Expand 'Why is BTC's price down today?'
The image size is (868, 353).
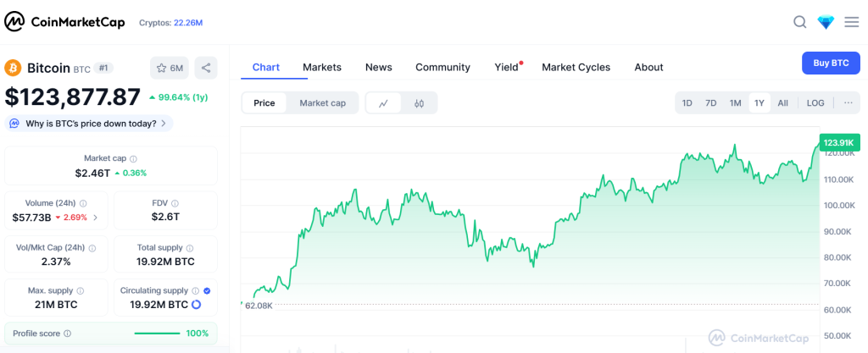coord(90,124)
